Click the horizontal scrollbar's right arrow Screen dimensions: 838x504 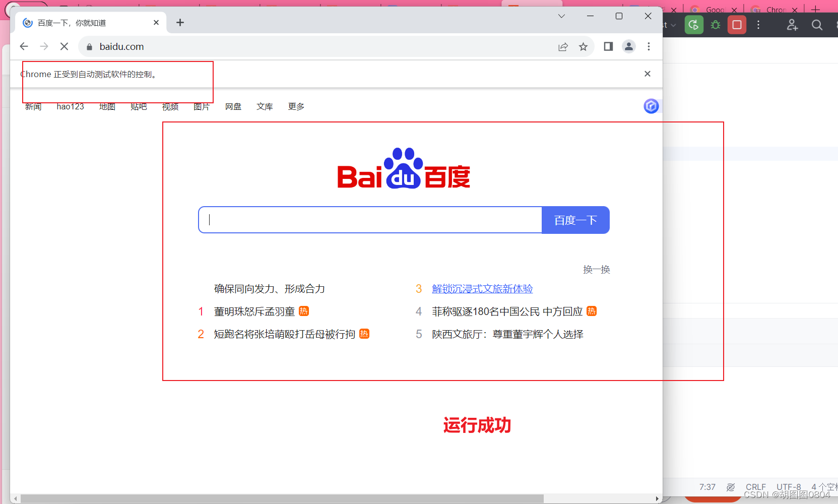657,498
